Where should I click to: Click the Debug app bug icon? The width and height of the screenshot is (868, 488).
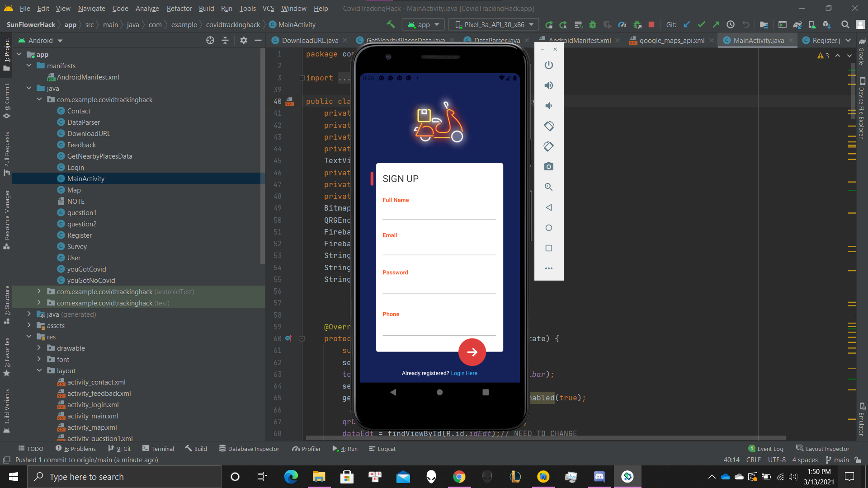(x=593, y=24)
